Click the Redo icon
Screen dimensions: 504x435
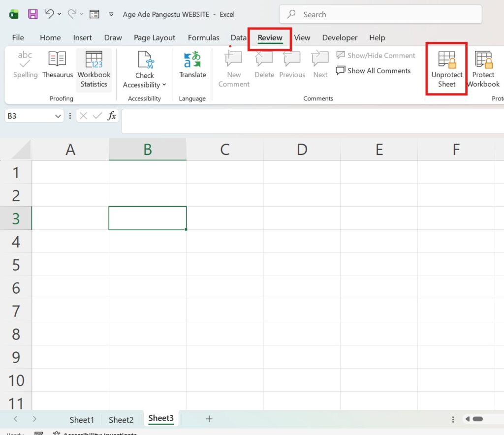72,14
